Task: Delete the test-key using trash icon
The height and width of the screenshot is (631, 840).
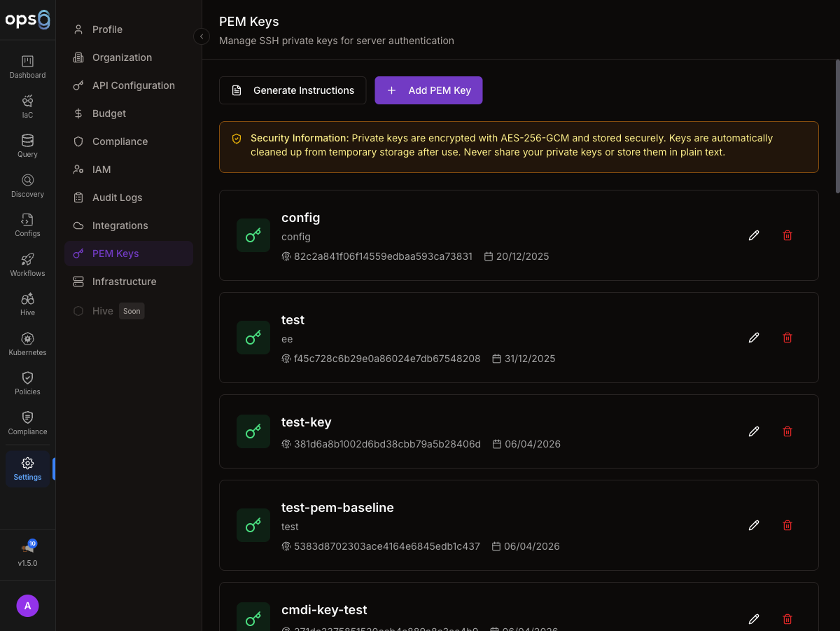Action: click(787, 431)
